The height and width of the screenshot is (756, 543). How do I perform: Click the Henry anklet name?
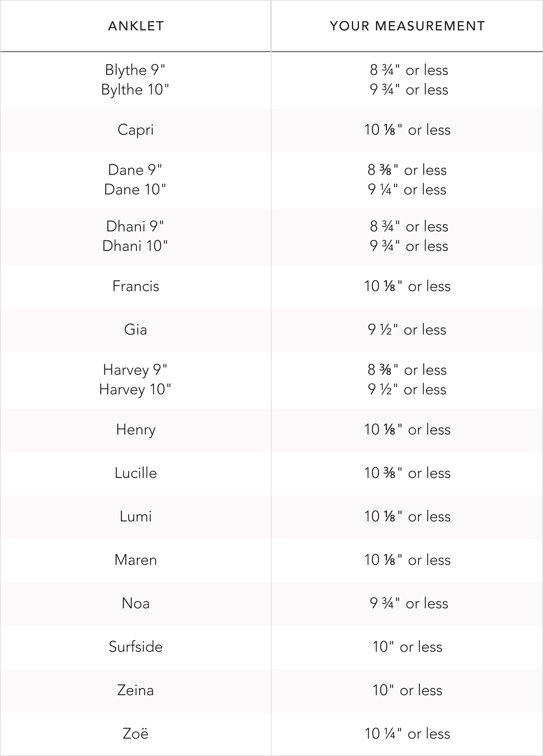pyautogui.click(x=136, y=430)
